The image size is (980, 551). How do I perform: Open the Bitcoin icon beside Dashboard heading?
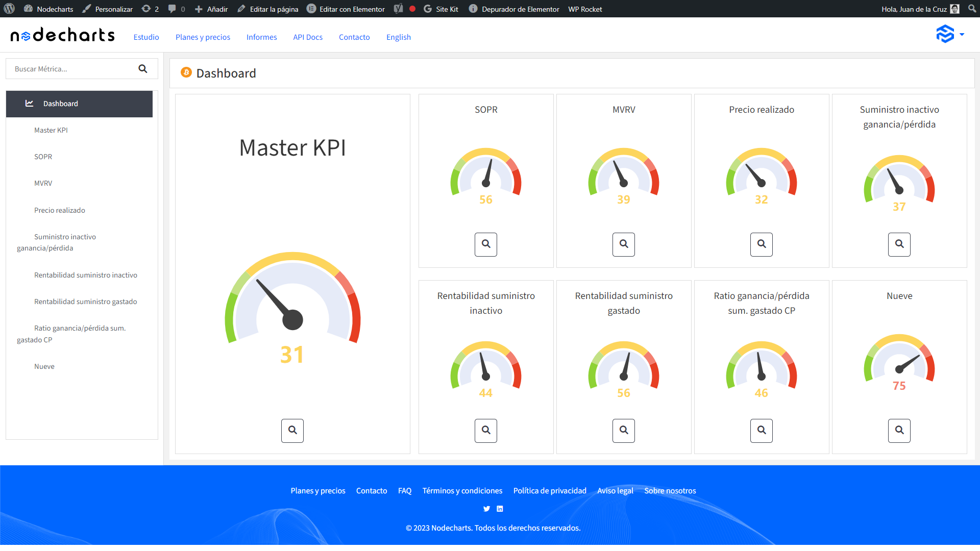coord(186,73)
